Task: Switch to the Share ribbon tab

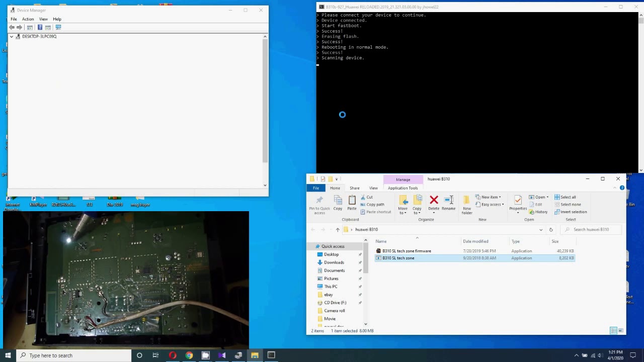Action: [x=354, y=188]
